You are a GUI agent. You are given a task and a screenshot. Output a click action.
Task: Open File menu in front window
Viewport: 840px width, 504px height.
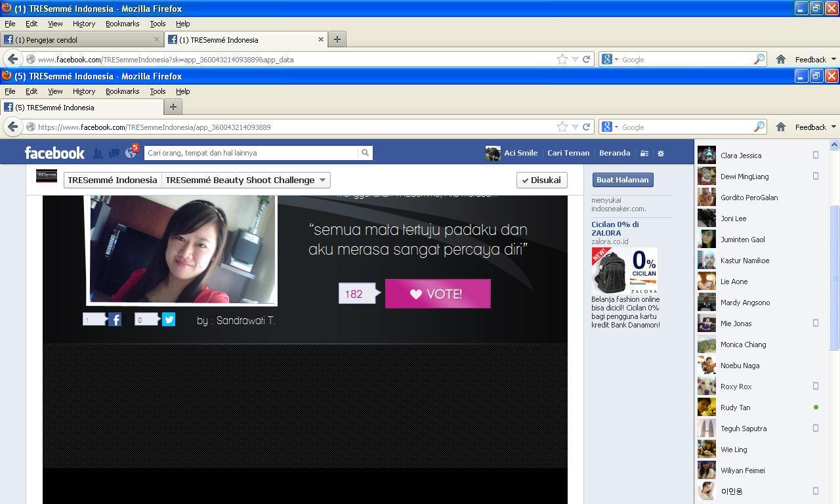10,91
